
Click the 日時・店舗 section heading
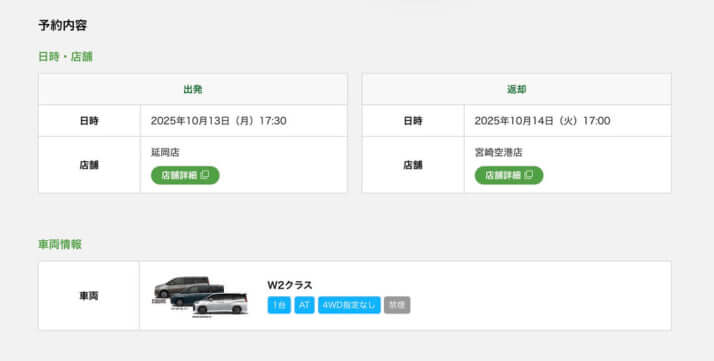66,57
